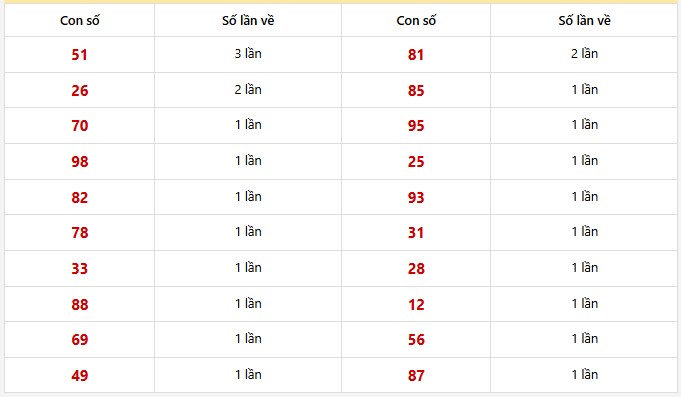
Task: Click the red number 33
Action: pos(79,268)
